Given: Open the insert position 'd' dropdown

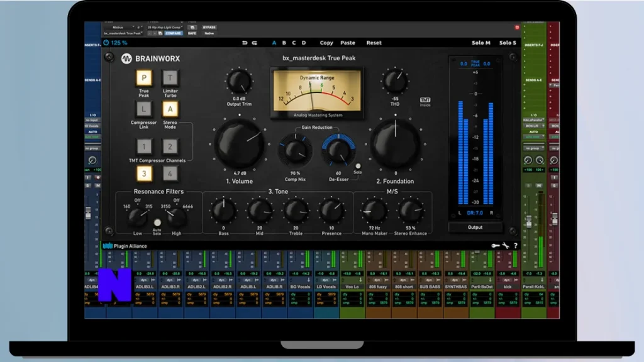Looking at the screenshot, I should 140,28.
